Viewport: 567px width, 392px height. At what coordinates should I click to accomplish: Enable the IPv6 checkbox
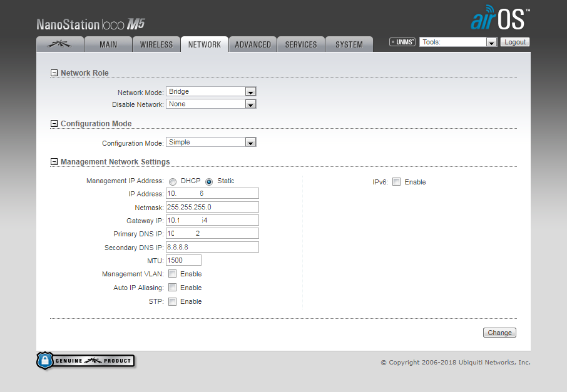(x=397, y=182)
